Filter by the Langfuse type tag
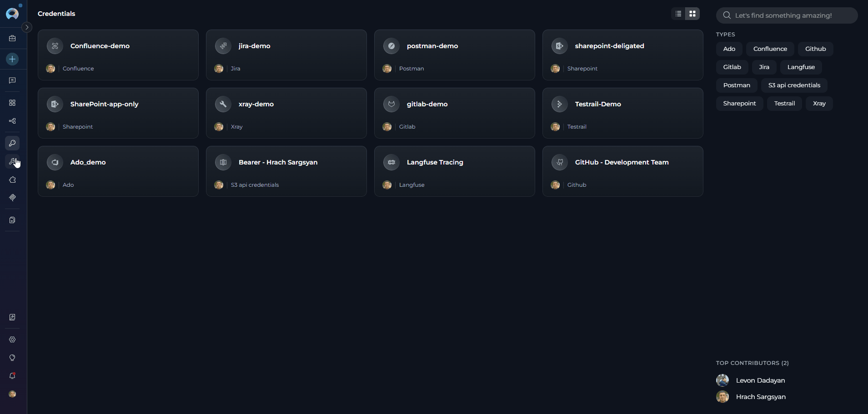 point(801,67)
